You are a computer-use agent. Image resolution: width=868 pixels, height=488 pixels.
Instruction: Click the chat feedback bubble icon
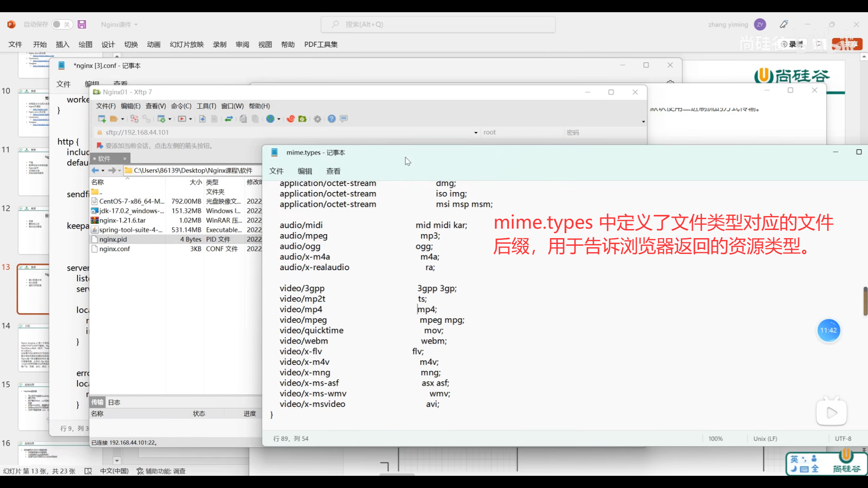point(344,119)
